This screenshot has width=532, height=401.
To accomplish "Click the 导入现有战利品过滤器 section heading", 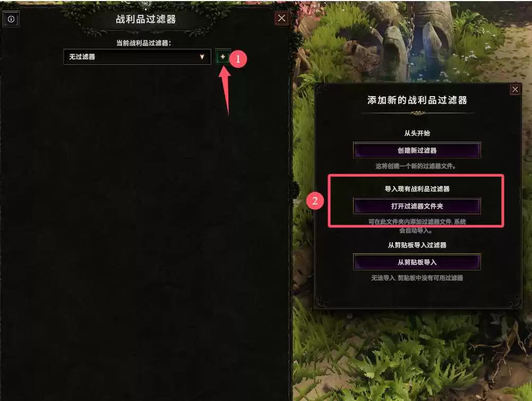I will (x=417, y=189).
